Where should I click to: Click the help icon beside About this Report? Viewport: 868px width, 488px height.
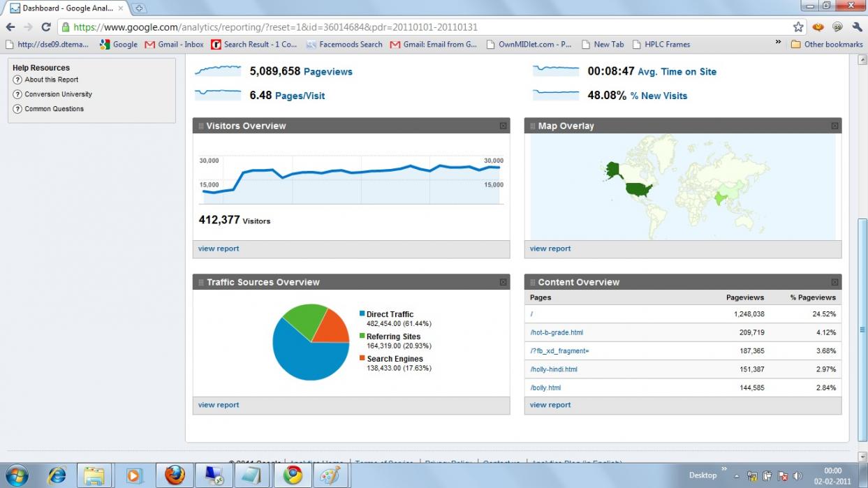17,80
